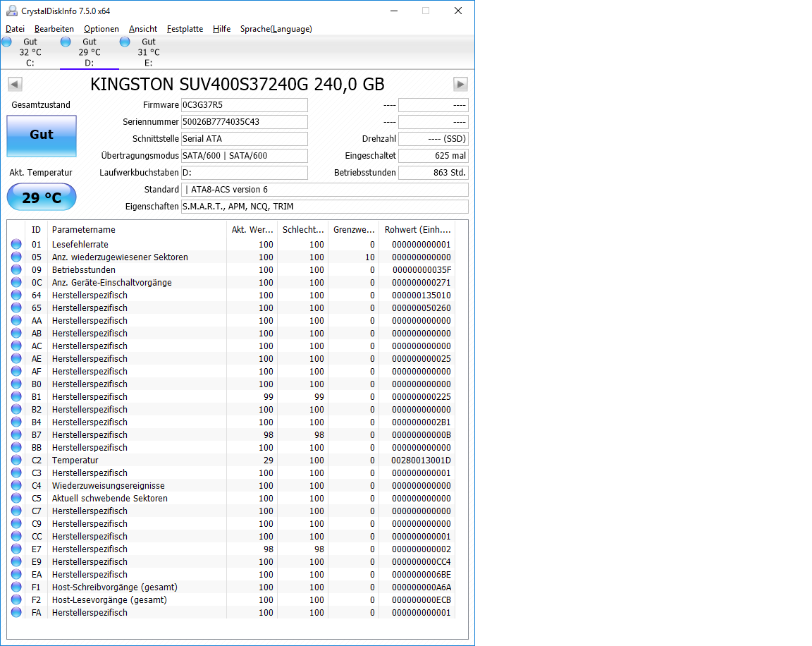Click status icon of row ID 05

tap(17, 257)
